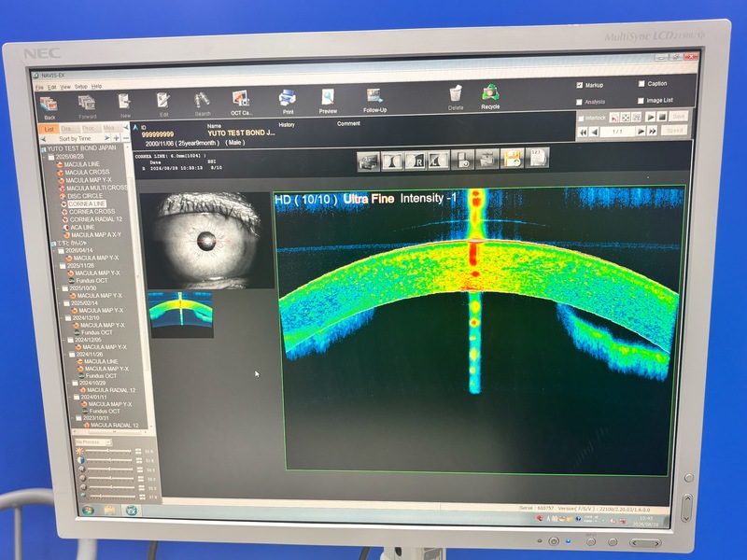The width and height of the screenshot is (747, 560).
Task: Open the Edit menu
Action: coord(52,87)
